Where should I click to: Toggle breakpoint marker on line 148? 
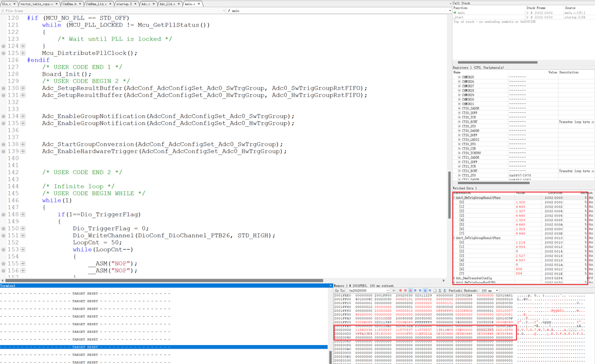pyautogui.click(x=4, y=214)
